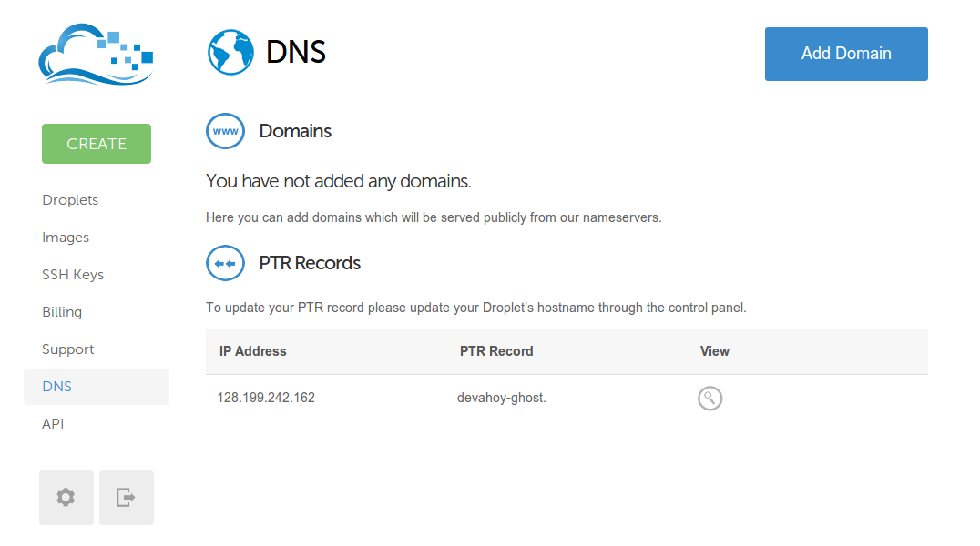
Task: Click the DigitalOcean cloud logo
Action: click(x=96, y=55)
